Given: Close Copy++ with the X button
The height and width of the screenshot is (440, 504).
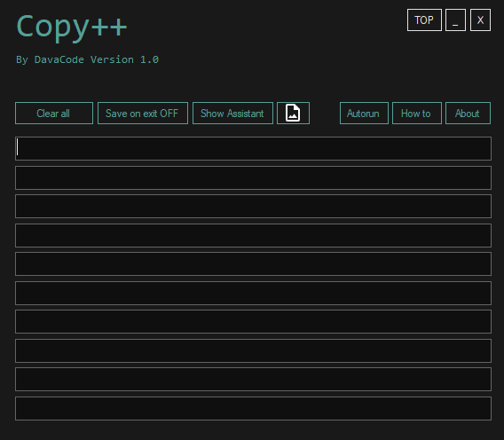Looking at the screenshot, I should pyautogui.click(x=481, y=20).
